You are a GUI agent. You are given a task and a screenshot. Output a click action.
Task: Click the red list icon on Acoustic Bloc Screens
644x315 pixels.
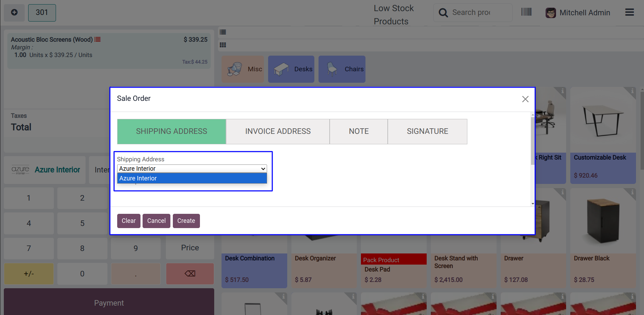[x=98, y=40]
